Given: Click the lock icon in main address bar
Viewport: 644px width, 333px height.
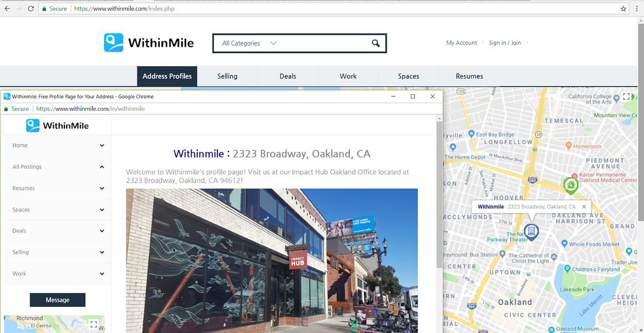Looking at the screenshot, I should [x=44, y=9].
